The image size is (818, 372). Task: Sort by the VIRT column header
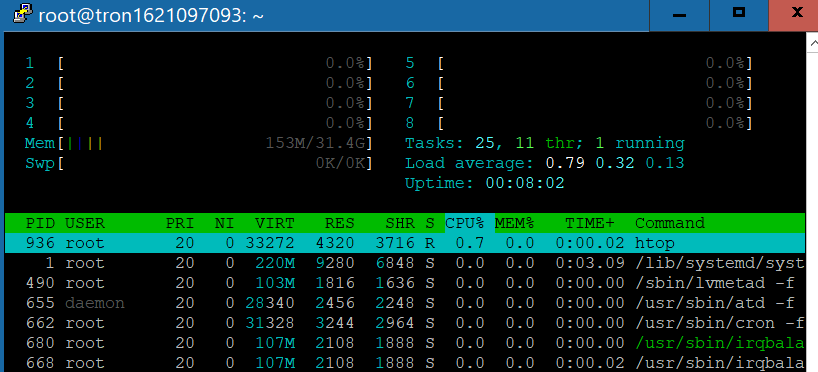[x=275, y=223]
